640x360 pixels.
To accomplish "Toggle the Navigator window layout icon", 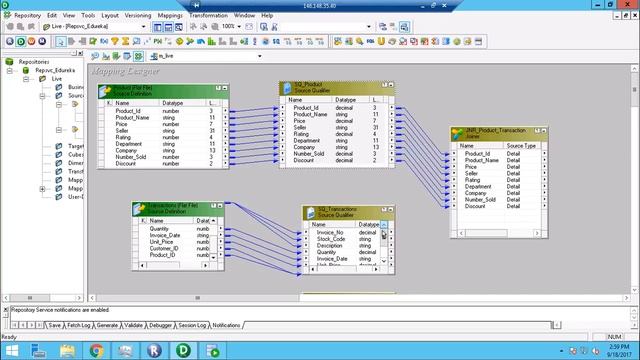I will 158,27.
